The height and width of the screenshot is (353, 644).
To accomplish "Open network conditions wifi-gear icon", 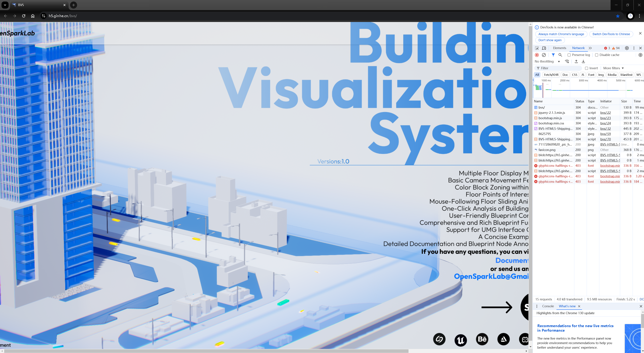I will tap(567, 62).
